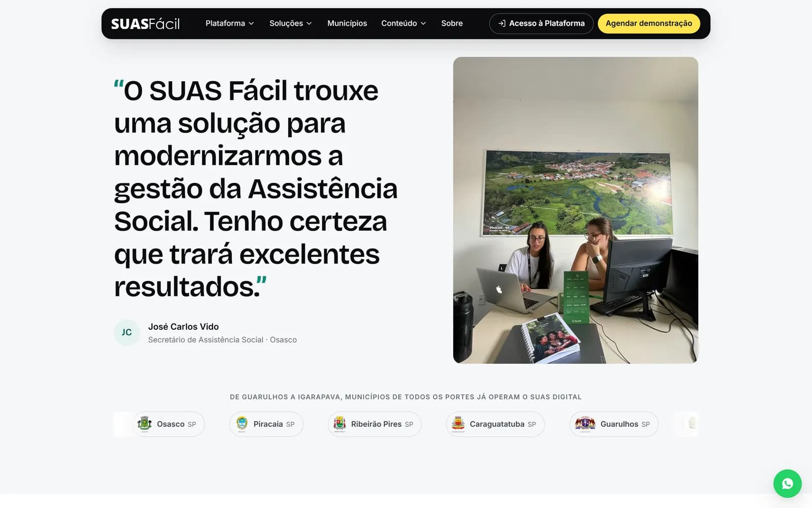
Task: Click the JC avatar initials
Action: tap(127, 332)
